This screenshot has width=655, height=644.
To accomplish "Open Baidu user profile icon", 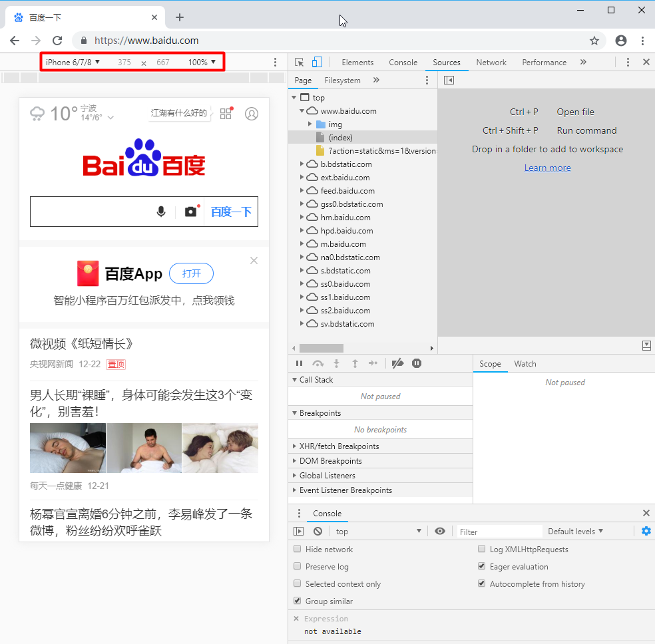I will coord(252,114).
